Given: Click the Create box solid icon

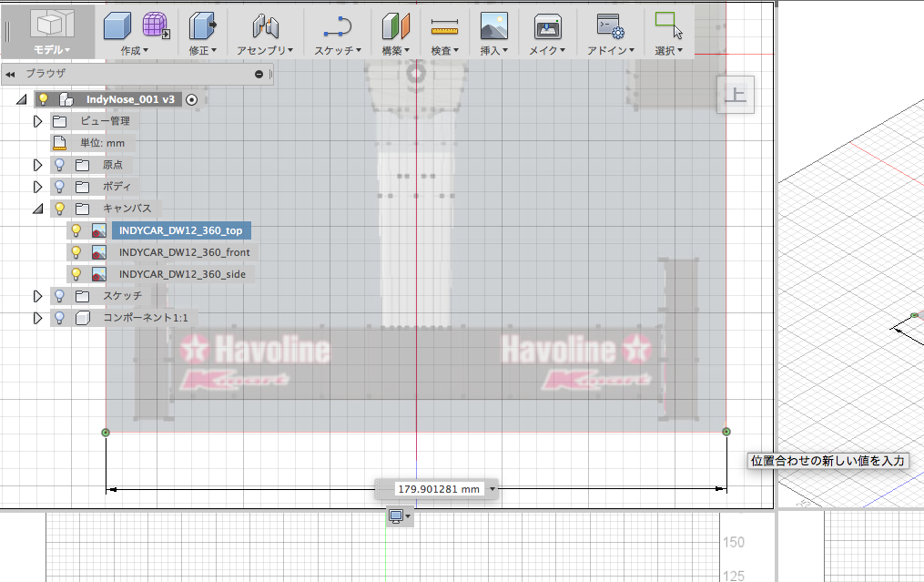Looking at the screenshot, I should pyautogui.click(x=117, y=26).
